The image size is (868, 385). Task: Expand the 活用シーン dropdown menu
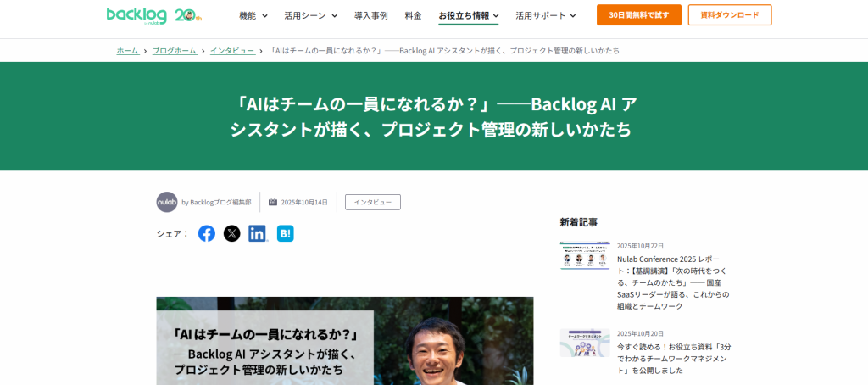pos(310,15)
